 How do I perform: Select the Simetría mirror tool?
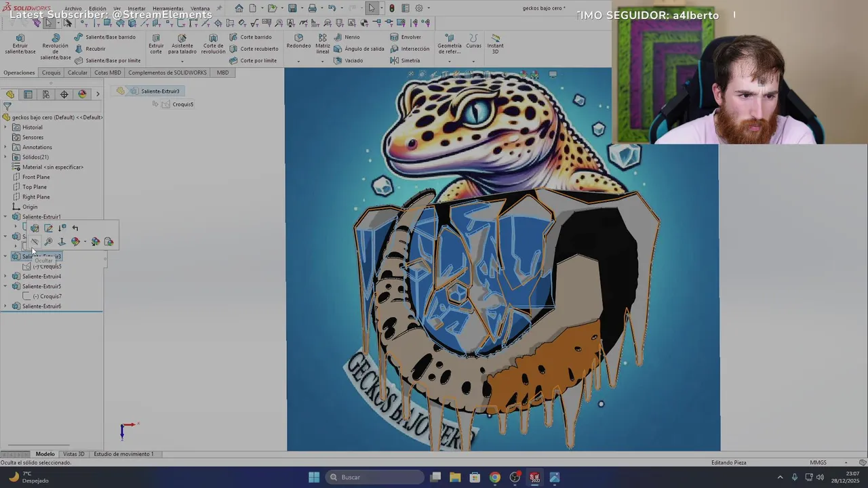pyautogui.click(x=405, y=60)
